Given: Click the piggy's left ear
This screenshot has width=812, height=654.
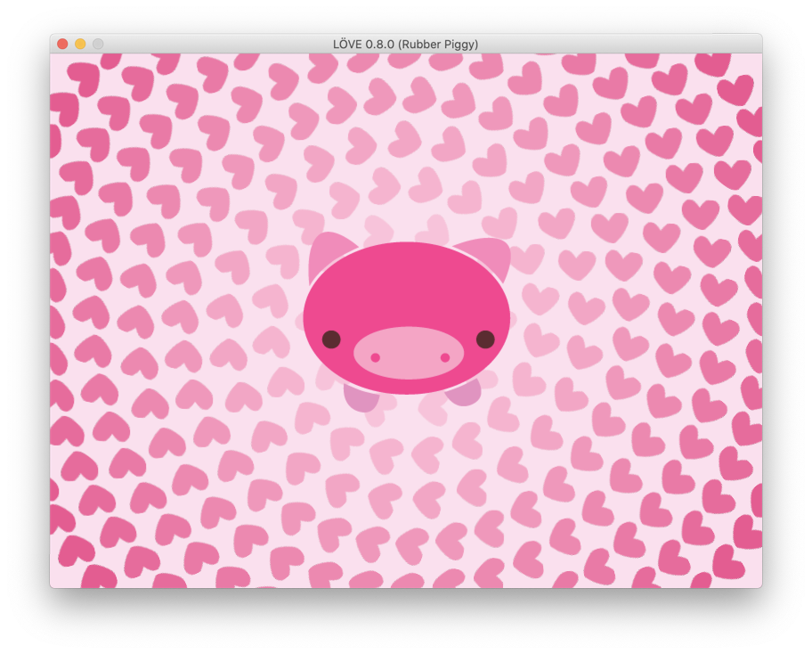Looking at the screenshot, I should pyautogui.click(x=329, y=254).
